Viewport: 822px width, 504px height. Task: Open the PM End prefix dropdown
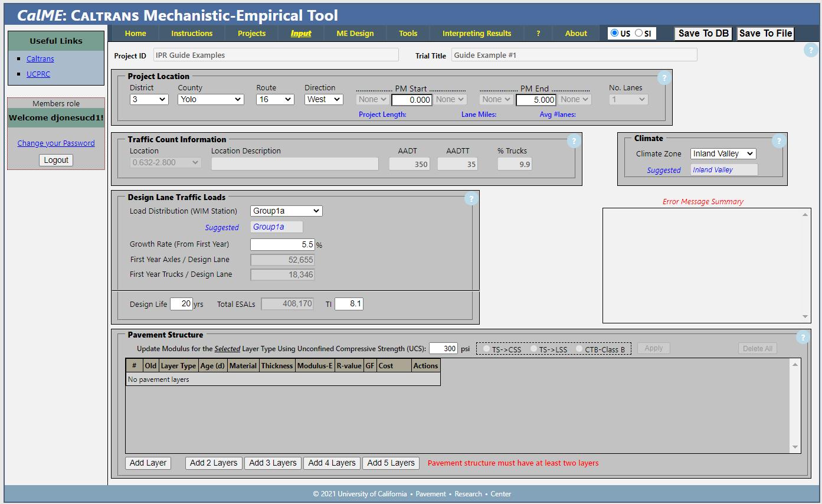(496, 99)
